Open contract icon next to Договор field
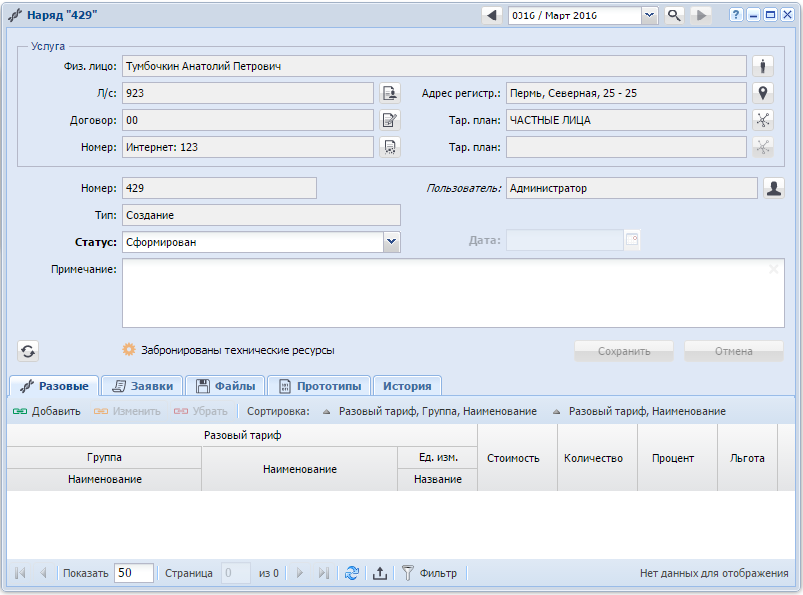803x595 pixels. pyautogui.click(x=390, y=120)
